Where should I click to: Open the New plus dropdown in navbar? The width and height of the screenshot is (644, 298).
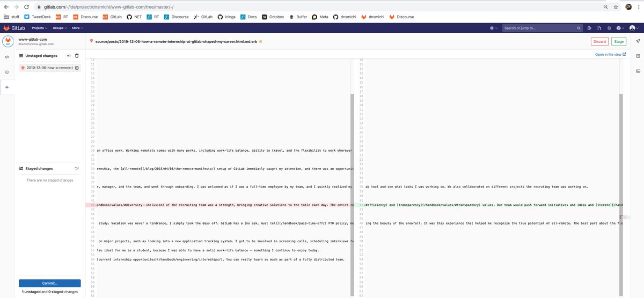pyautogui.click(x=494, y=28)
